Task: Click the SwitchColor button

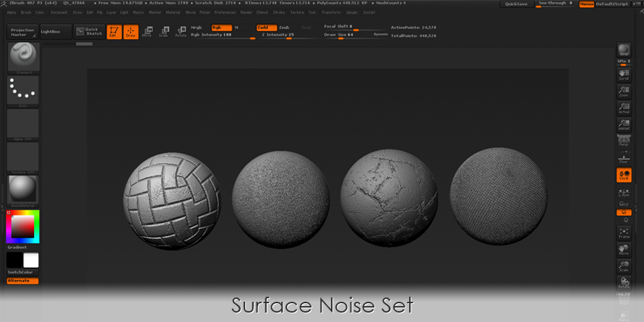Action: coord(22,272)
